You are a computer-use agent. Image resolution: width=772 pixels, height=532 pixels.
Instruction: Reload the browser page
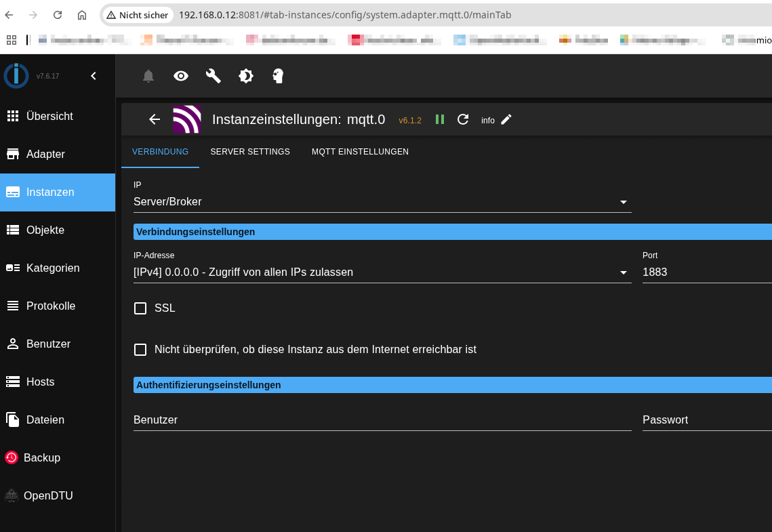click(58, 15)
